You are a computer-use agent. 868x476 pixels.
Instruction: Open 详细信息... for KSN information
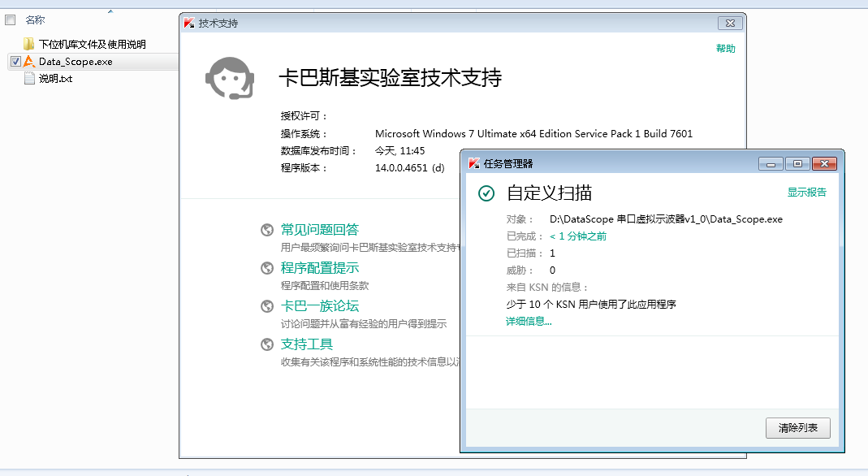[x=529, y=321]
